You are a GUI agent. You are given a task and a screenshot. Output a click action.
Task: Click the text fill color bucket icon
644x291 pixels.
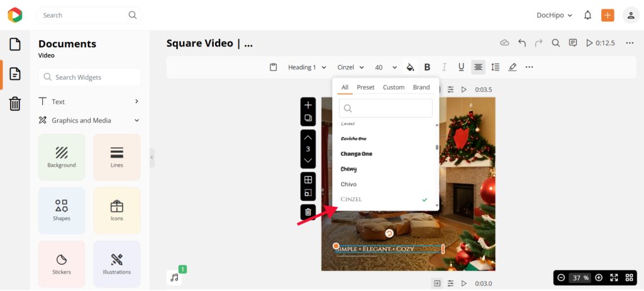pos(410,67)
